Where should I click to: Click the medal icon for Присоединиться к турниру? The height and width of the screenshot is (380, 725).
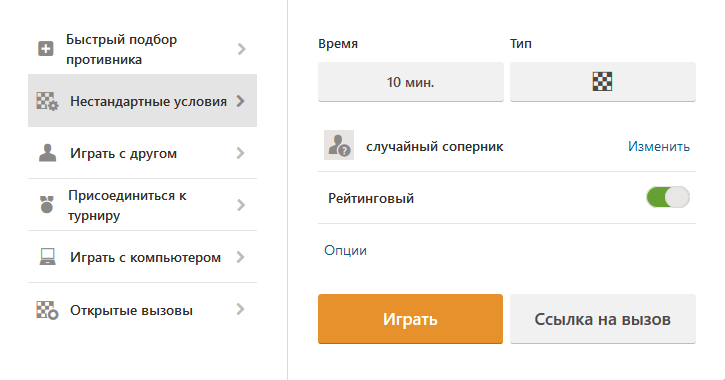47,204
